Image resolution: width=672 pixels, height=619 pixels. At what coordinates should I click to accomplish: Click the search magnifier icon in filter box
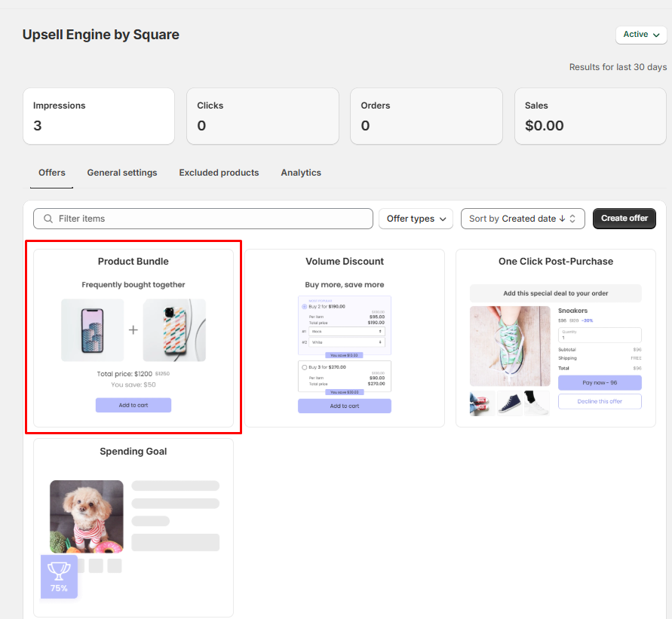tap(48, 219)
